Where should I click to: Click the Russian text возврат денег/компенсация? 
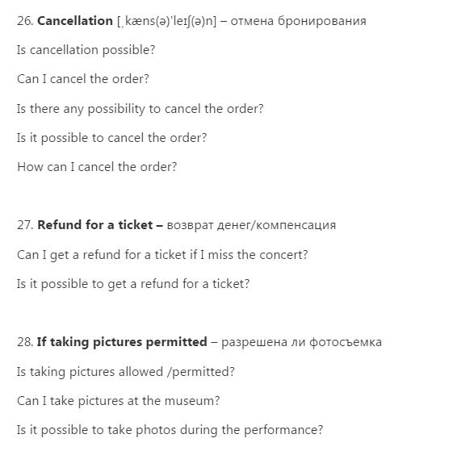coord(251,225)
